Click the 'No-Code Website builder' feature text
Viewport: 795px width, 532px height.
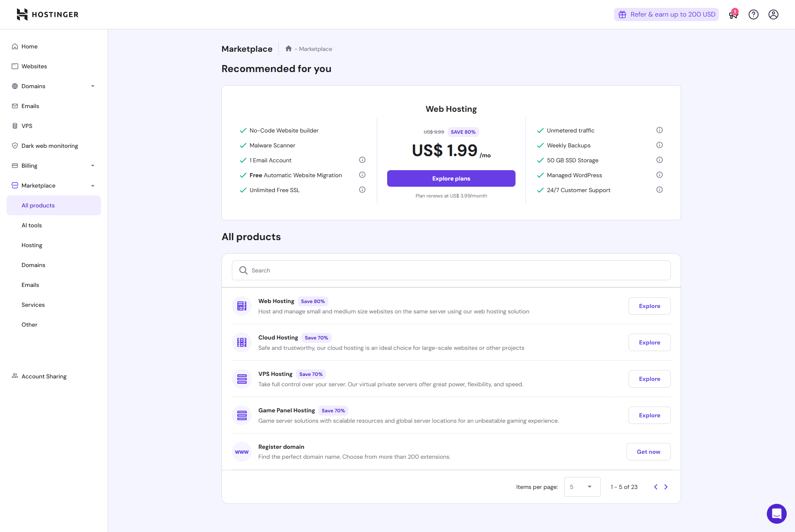[284, 130]
